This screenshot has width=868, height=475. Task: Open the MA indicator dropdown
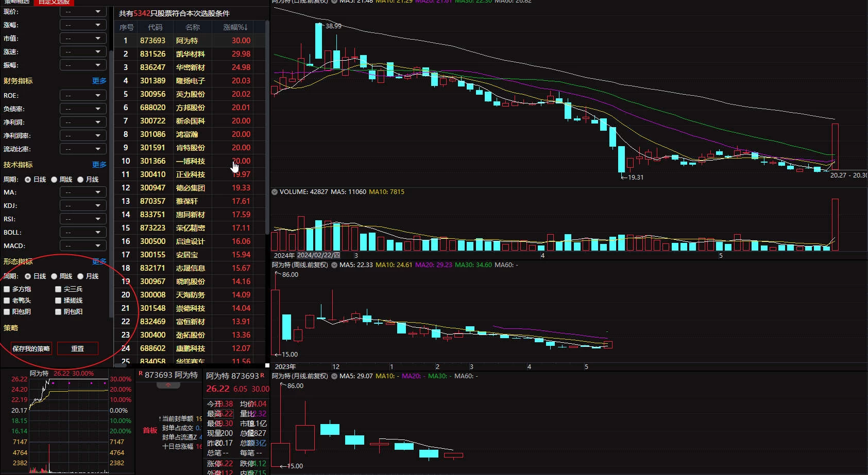(83, 192)
